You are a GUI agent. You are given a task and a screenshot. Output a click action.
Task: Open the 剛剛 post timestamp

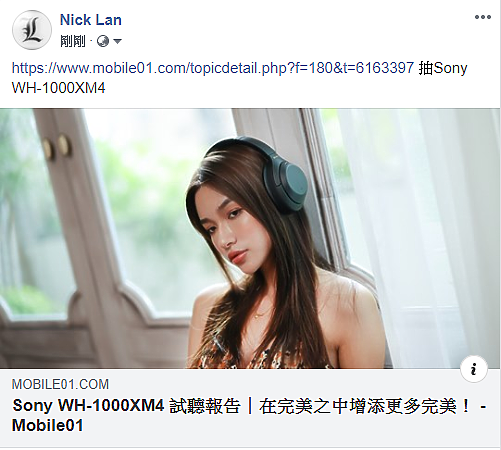[73, 41]
